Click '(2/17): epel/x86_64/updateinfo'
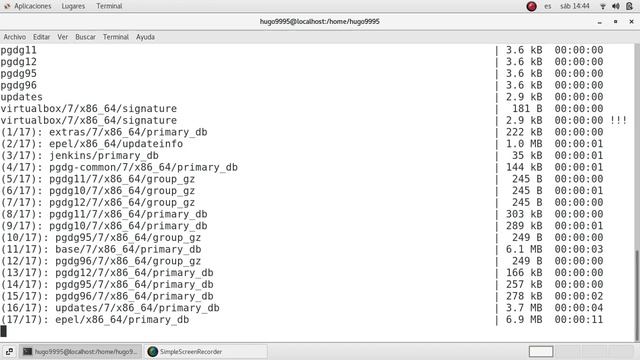 coord(92,144)
